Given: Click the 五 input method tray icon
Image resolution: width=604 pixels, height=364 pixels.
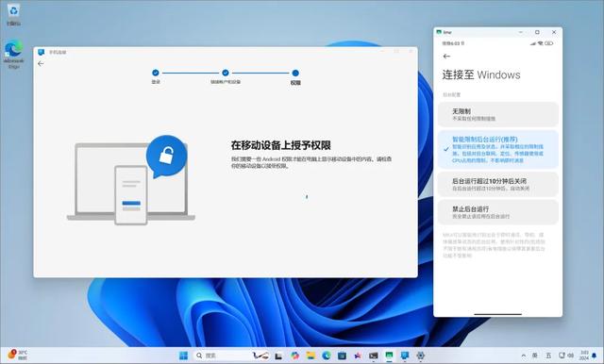Looking at the screenshot, I should (548, 356).
